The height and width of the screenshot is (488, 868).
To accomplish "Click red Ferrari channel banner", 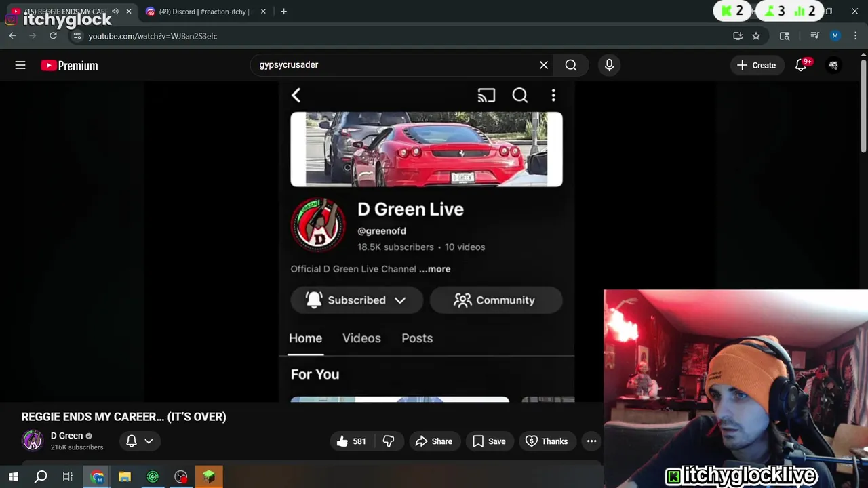I will [x=427, y=149].
